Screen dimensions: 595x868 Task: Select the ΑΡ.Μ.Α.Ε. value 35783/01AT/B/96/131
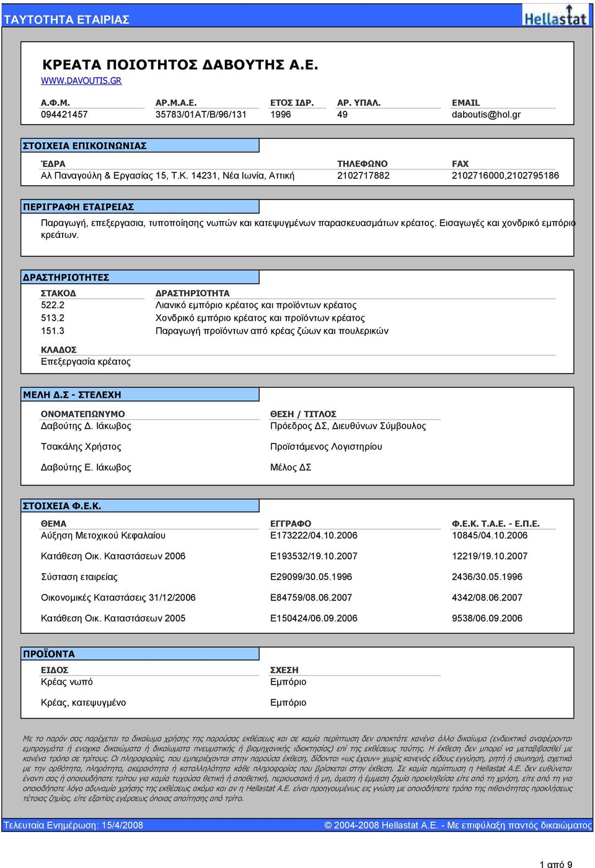[x=201, y=115]
